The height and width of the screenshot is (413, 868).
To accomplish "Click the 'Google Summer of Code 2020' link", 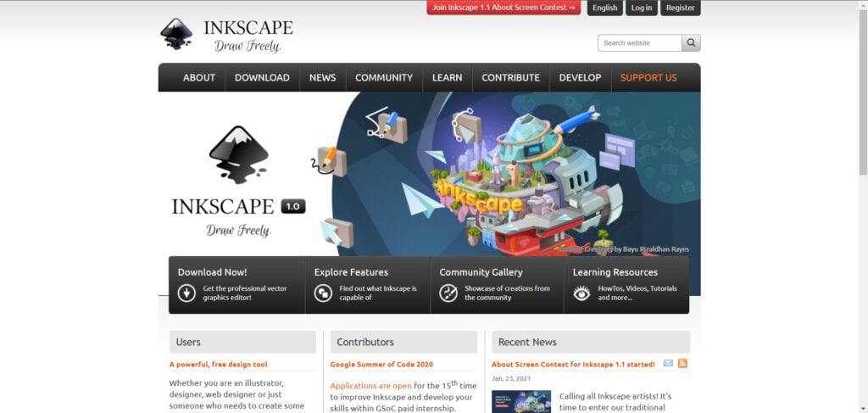I will [381, 365].
